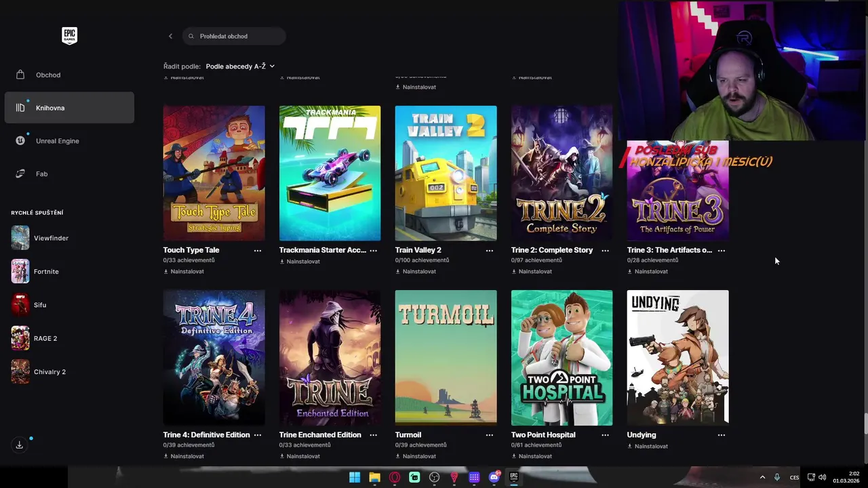This screenshot has width=868, height=488.
Task: Click the Two Point Hospital title text
Action: (x=543, y=435)
